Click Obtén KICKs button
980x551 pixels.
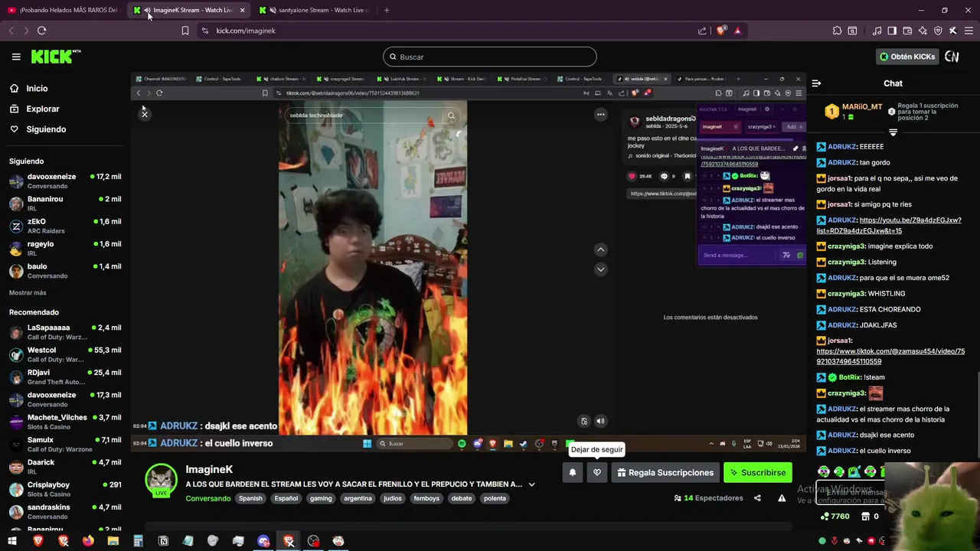(x=907, y=57)
